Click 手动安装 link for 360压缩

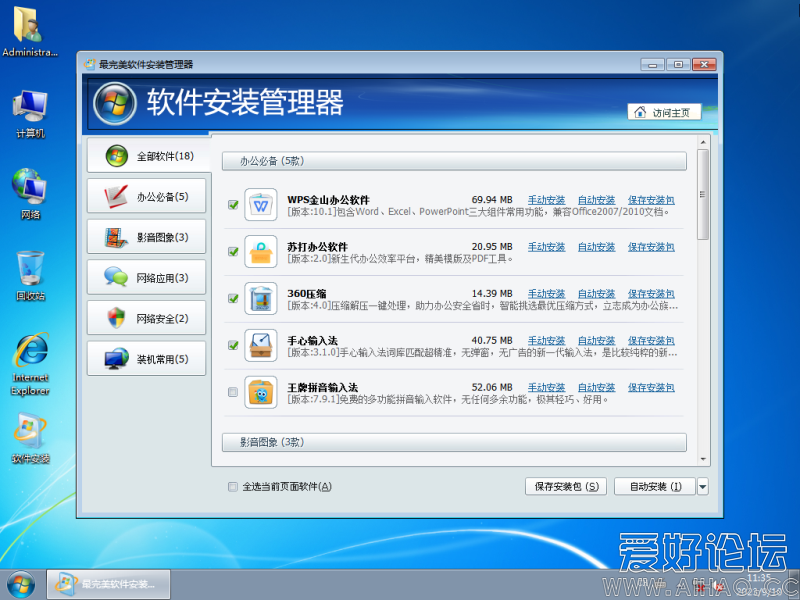[546, 294]
